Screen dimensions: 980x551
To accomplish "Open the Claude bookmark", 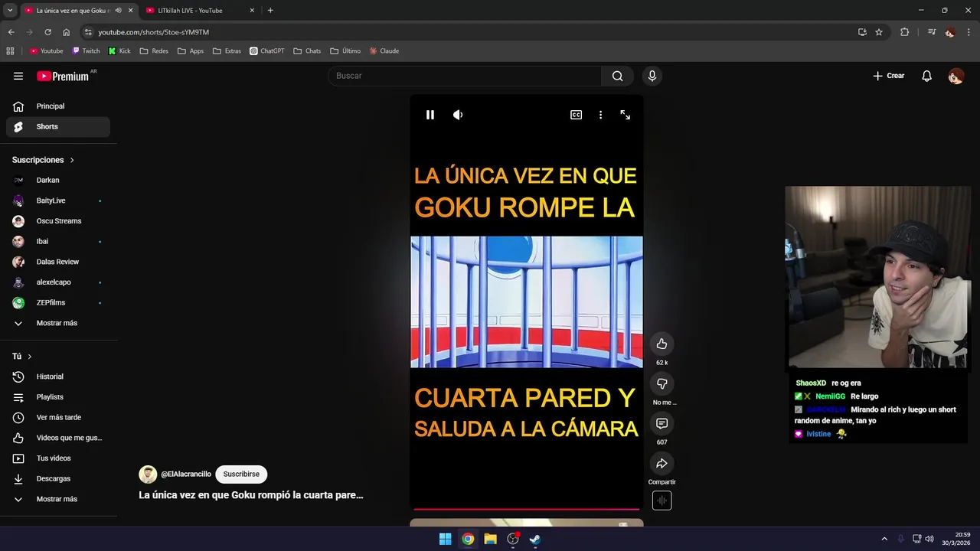I will click(x=384, y=51).
